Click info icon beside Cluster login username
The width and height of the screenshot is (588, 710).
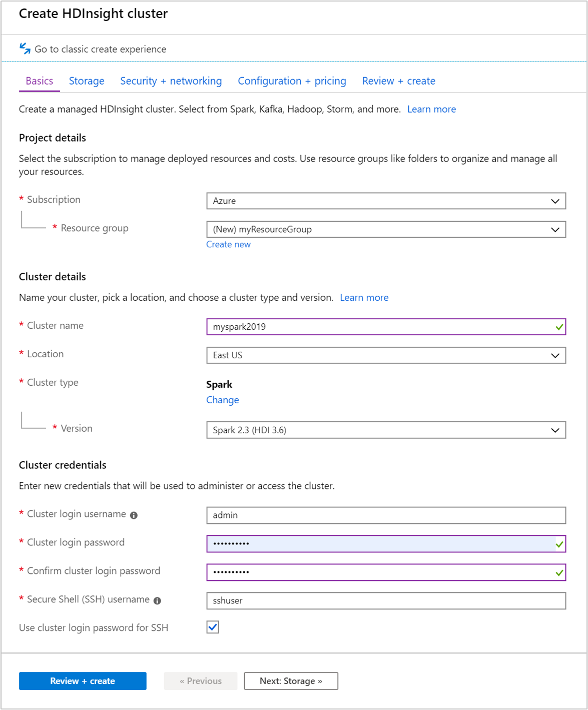134,515
